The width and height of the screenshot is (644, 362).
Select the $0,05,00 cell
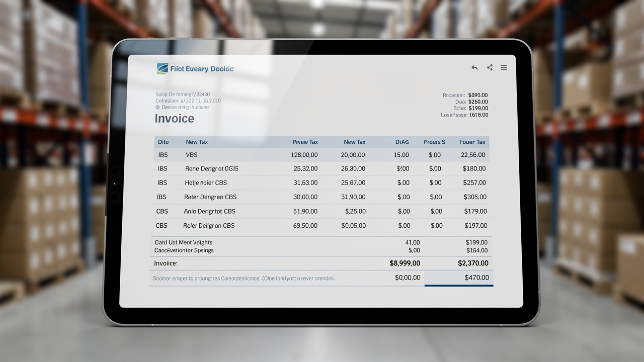pyautogui.click(x=354, y=226)
